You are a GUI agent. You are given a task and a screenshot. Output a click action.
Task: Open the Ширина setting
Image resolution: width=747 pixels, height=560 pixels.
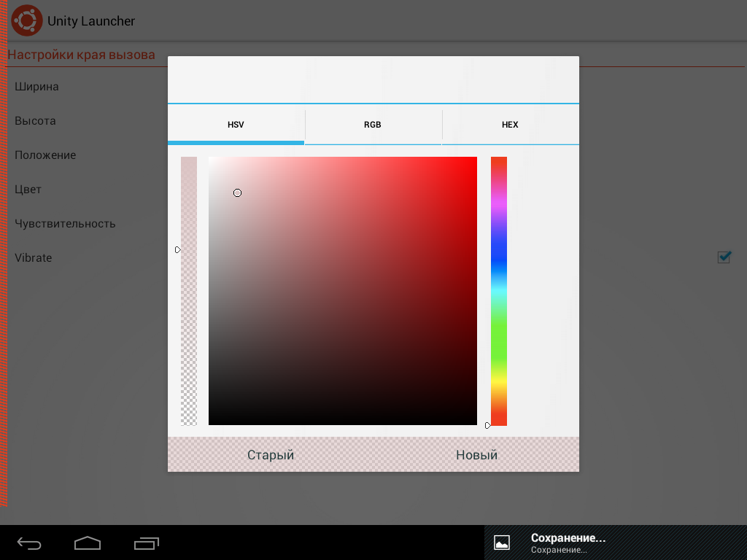click(36, 87)
